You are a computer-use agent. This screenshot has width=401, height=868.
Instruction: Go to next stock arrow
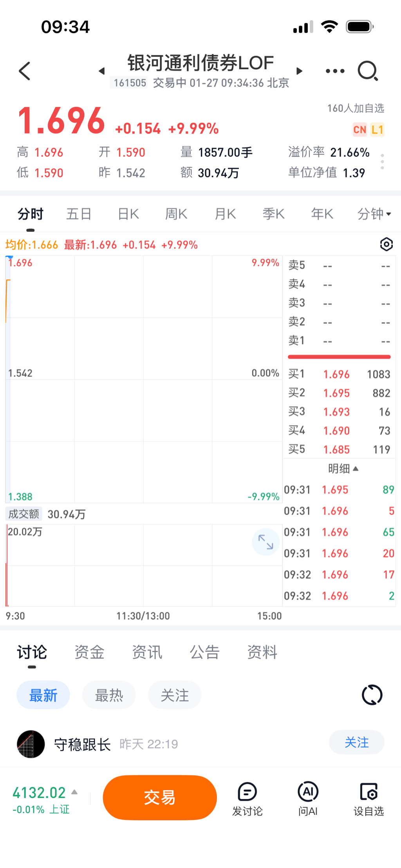point(300,71)
